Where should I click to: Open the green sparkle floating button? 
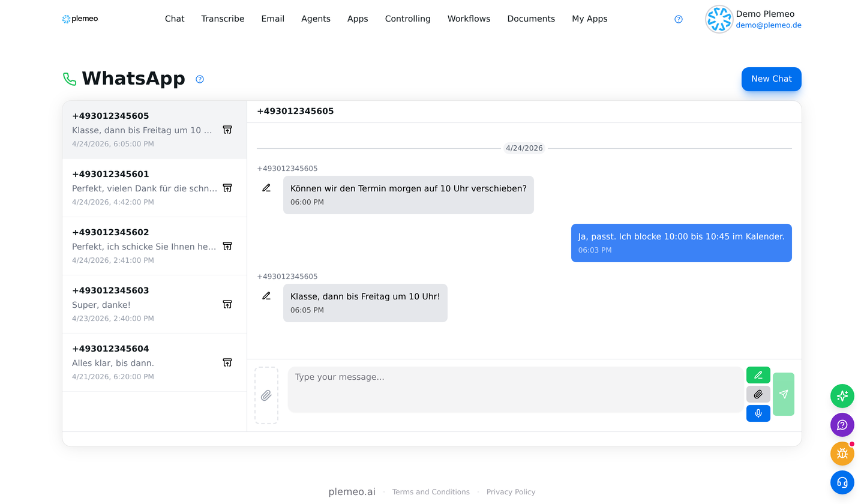tap(842, 396)
